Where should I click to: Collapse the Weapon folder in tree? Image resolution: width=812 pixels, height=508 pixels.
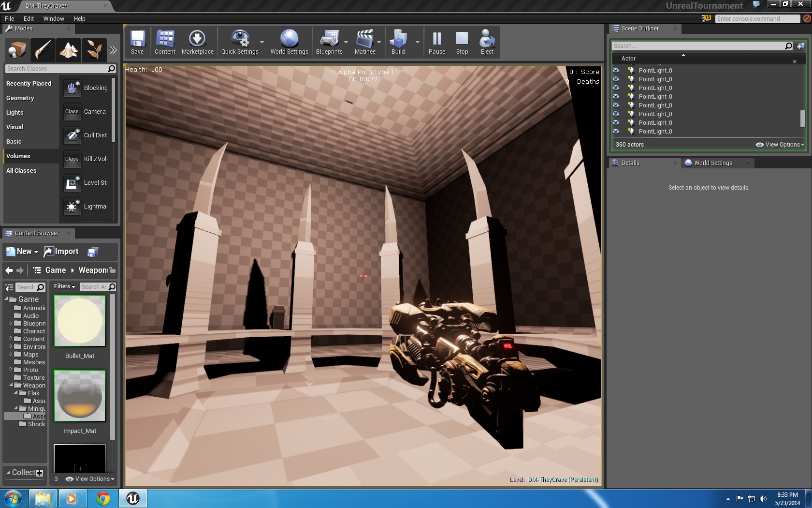coord(11,385)
